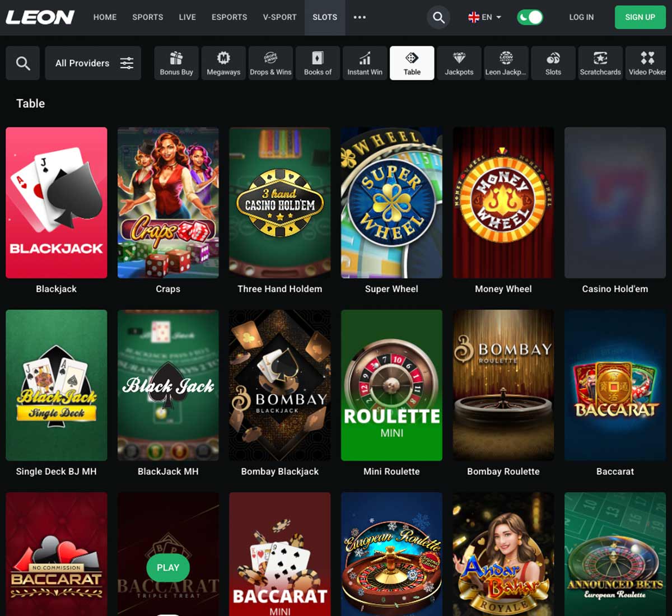Viewport: 672px width, 616px height.
Task: Open the Mini Roulette game thumbnail
Action: [x=391, y=385]
